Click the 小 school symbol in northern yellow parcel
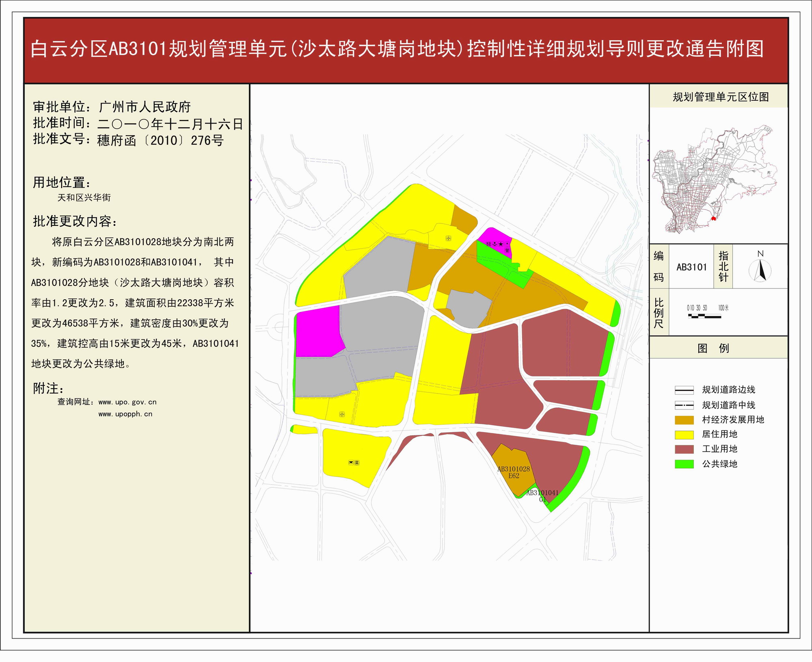Image resolution: width=812 pixels, height=662 pixels. pyautogui.click(x=448, y=238)
